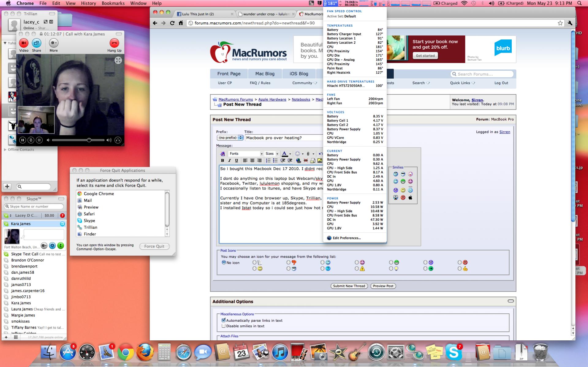The height and width of the screenshot is (367, 588).
Task: Click the Preview Post button
Action: [383, 286]
